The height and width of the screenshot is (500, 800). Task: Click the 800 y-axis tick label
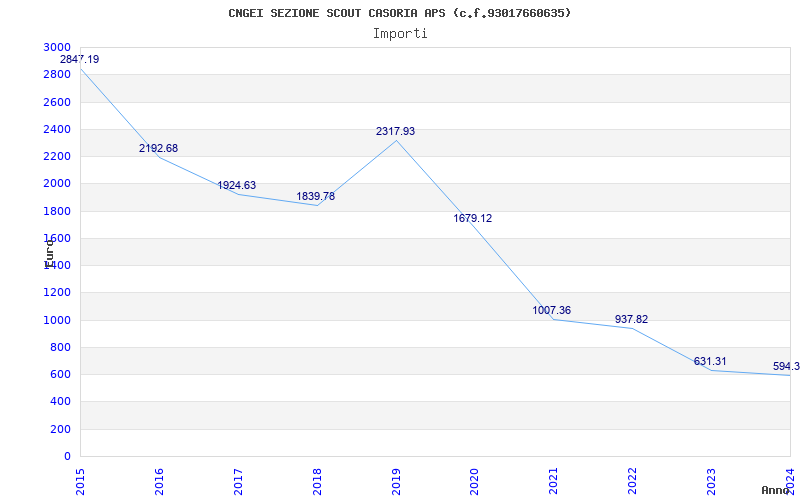point(61,347)
